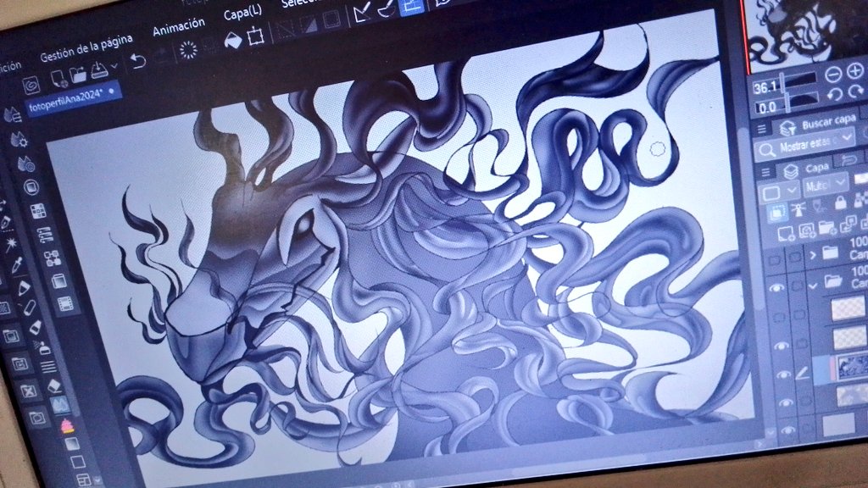The width and height of the screenshot is (868, 488).
Task: Select the Gradient tool
Action: pos(72,444)
